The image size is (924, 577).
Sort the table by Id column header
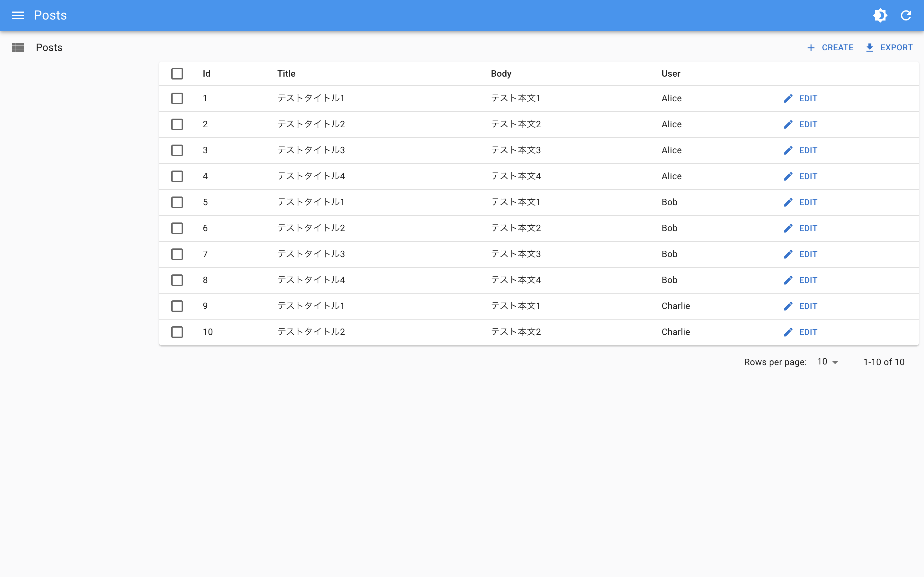206,74
